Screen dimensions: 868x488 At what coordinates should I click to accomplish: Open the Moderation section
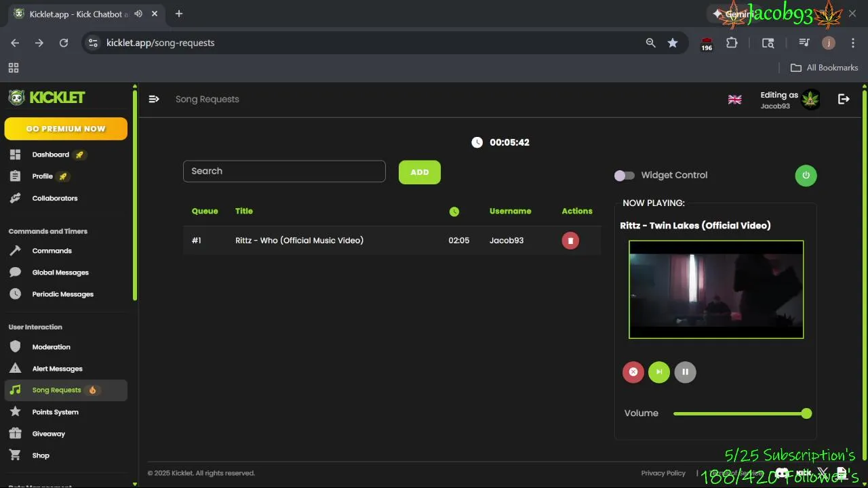coord(51,347)
